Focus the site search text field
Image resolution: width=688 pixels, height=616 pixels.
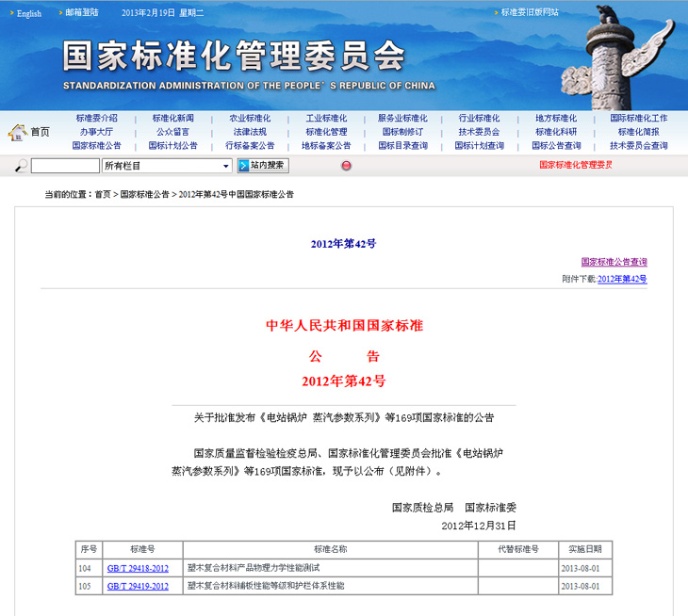pyautogui.click(x=65, y=166)
